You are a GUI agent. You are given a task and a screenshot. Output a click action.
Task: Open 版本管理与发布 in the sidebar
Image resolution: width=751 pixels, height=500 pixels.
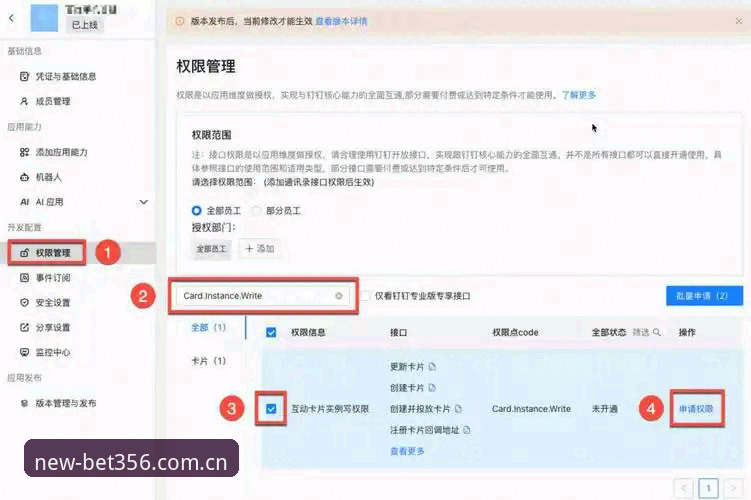tap(66, 403)
